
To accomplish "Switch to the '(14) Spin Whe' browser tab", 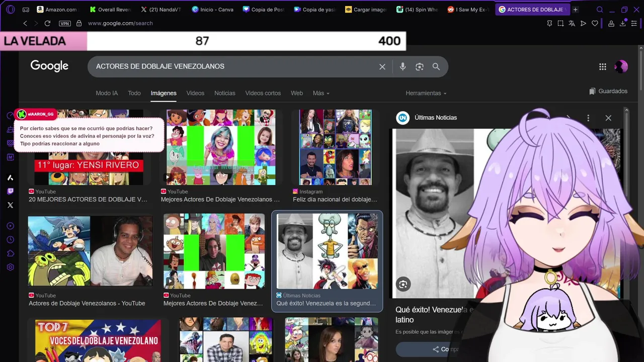I will [x=417, y=10].
